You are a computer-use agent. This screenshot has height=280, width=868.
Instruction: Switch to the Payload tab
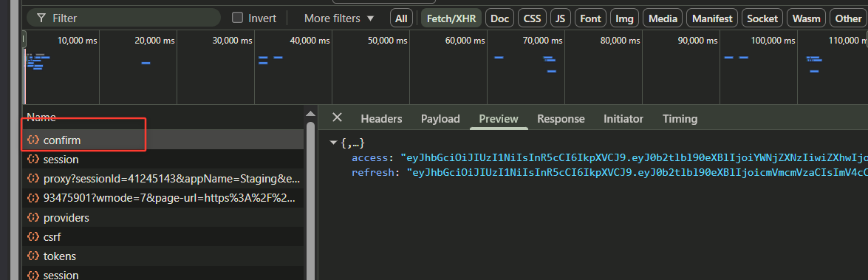[x=440, y=118]
